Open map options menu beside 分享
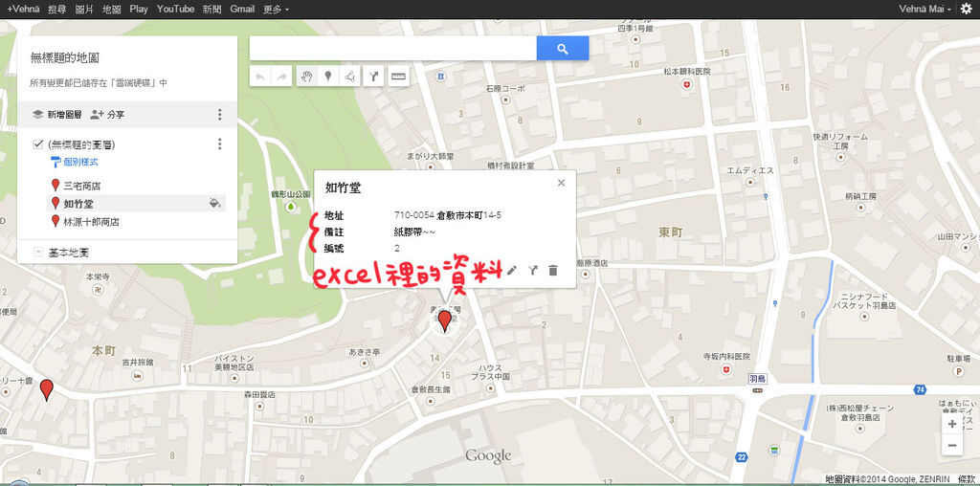Screen dimensions: 980x486 219,114
